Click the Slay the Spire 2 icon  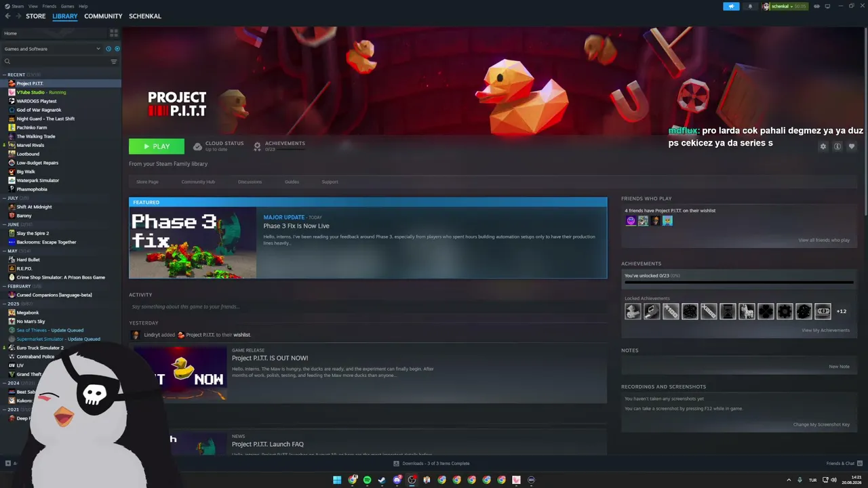point(12,233)
